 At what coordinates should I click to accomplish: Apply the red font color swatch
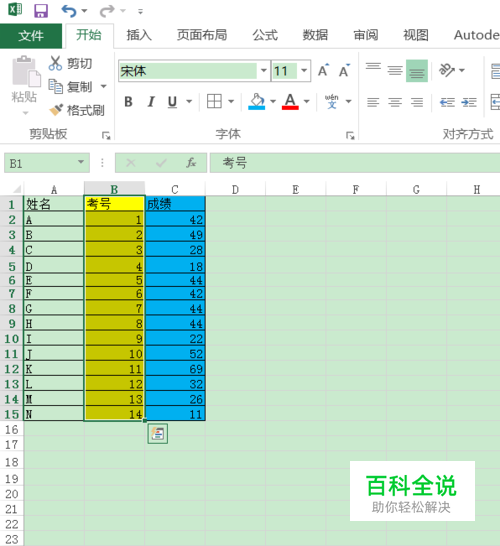[290, 101]
